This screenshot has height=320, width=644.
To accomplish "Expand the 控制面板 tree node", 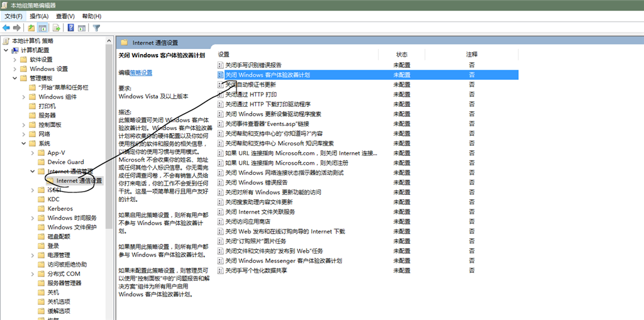I will click(x=24, y=125).
